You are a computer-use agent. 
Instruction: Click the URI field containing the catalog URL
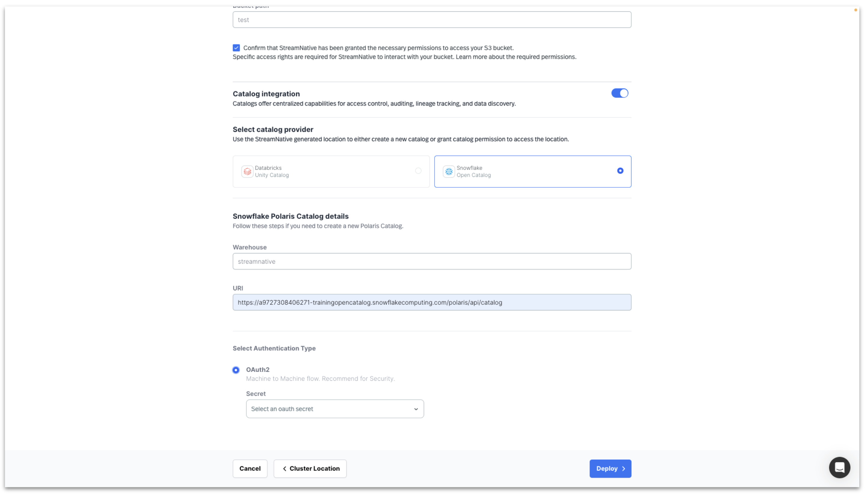click(431, 302)
